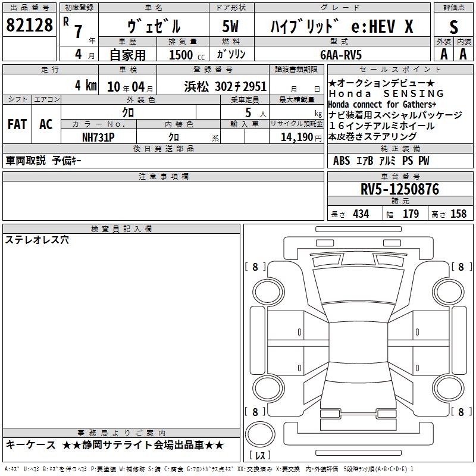Click vehicle history 自家用
Screen dimensions: 476x476
(127, 55)
